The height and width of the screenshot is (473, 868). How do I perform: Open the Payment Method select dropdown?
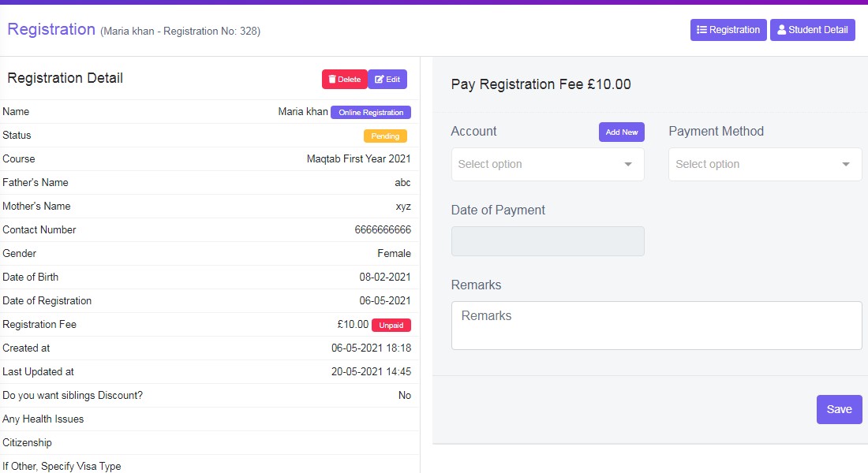[x=765, y=164]
